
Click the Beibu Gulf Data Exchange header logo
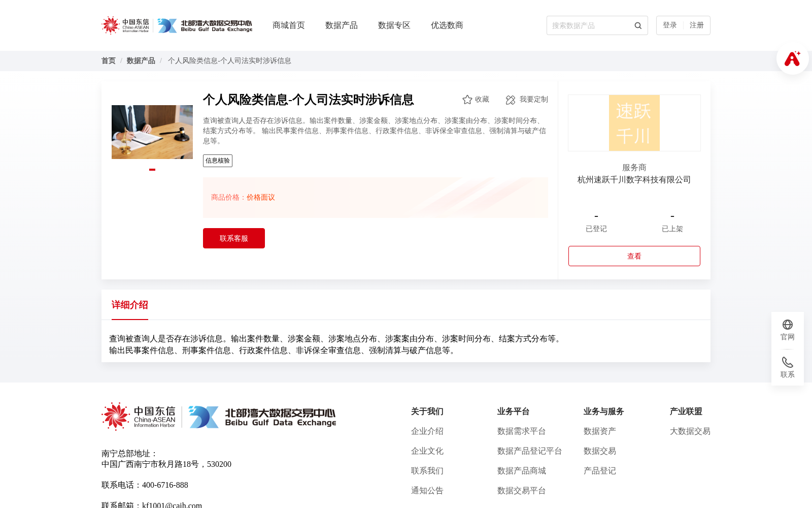click(205, 25)
